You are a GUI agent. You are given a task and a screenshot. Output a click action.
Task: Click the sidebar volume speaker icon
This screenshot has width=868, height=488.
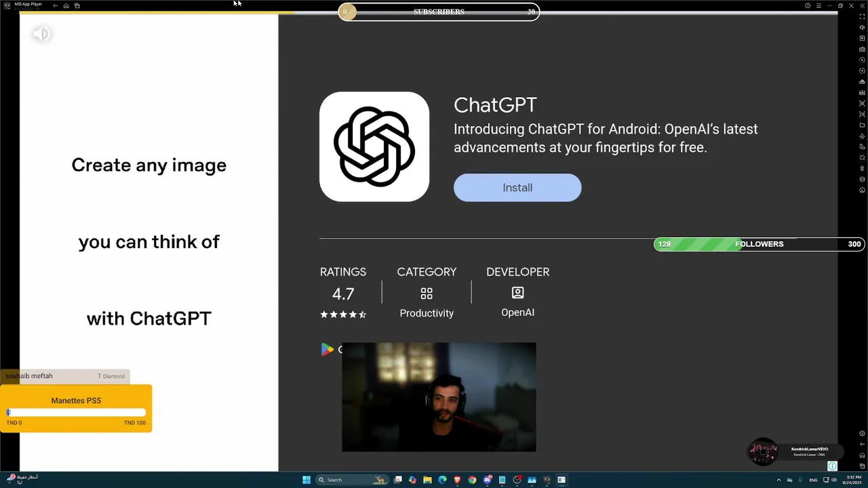[x=862, y=27]
